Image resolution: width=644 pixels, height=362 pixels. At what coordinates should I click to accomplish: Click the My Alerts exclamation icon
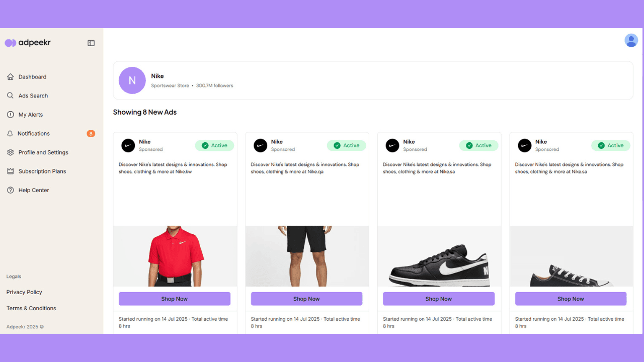(x=10, y=115)
